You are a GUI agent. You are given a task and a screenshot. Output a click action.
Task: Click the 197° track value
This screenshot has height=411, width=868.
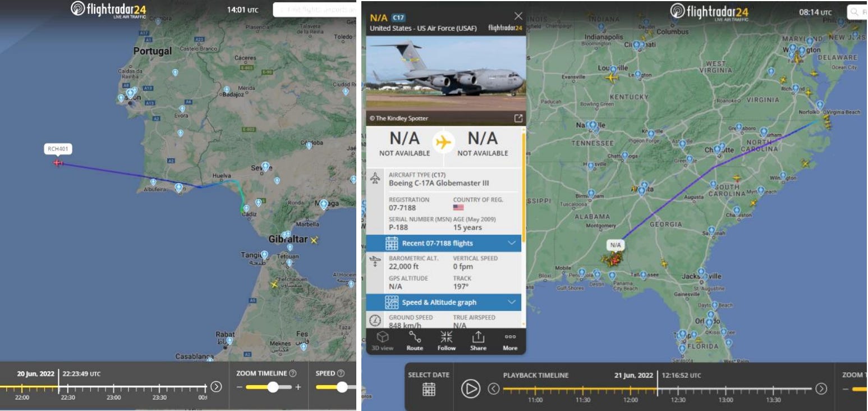[461, 286]
